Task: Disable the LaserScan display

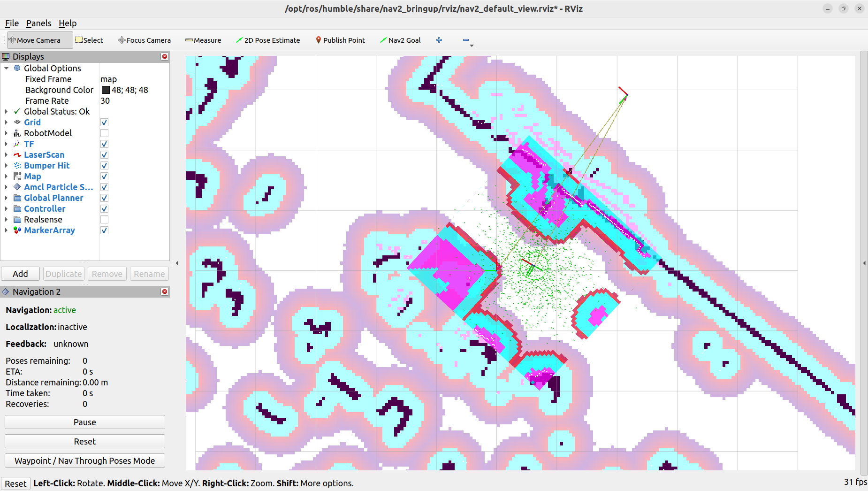Action: 104,154
